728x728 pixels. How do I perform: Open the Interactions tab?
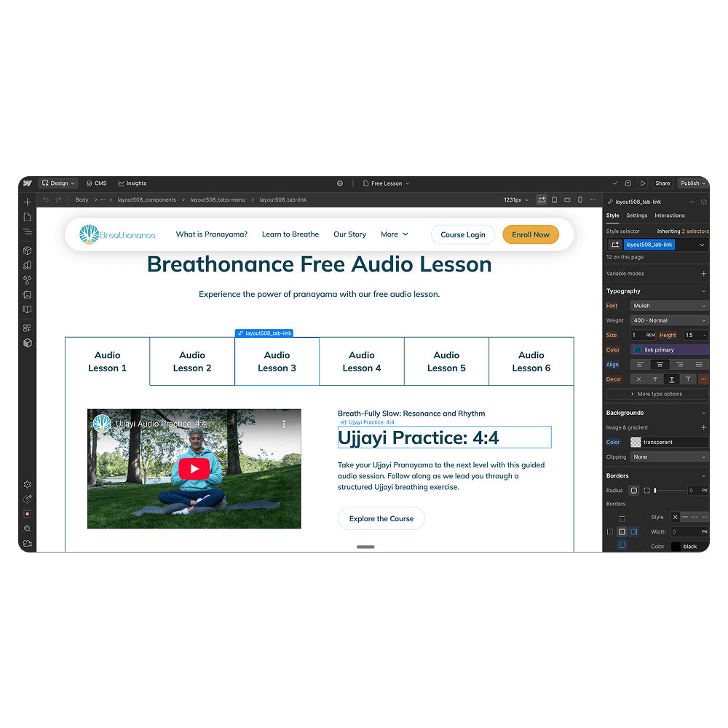click(670, 215)
